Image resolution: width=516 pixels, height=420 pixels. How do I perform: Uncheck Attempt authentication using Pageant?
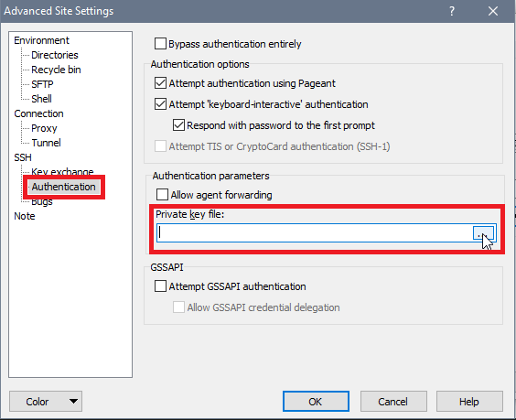[x=160, y=83]
